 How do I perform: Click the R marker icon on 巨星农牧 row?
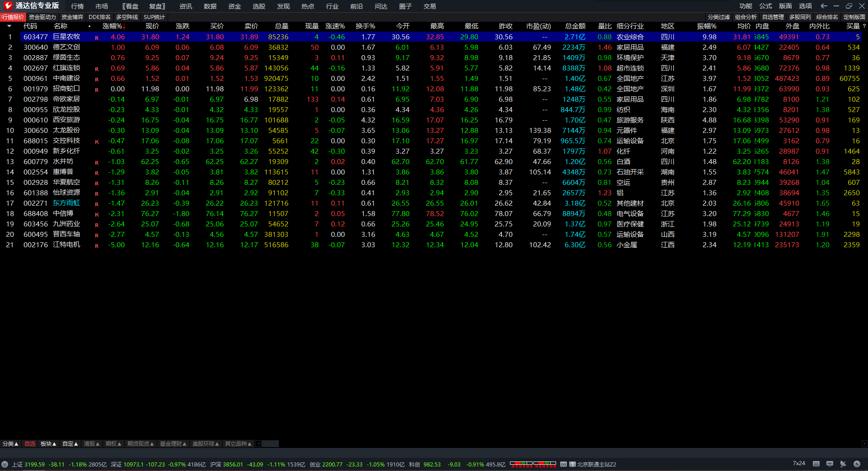coord(97,38)
